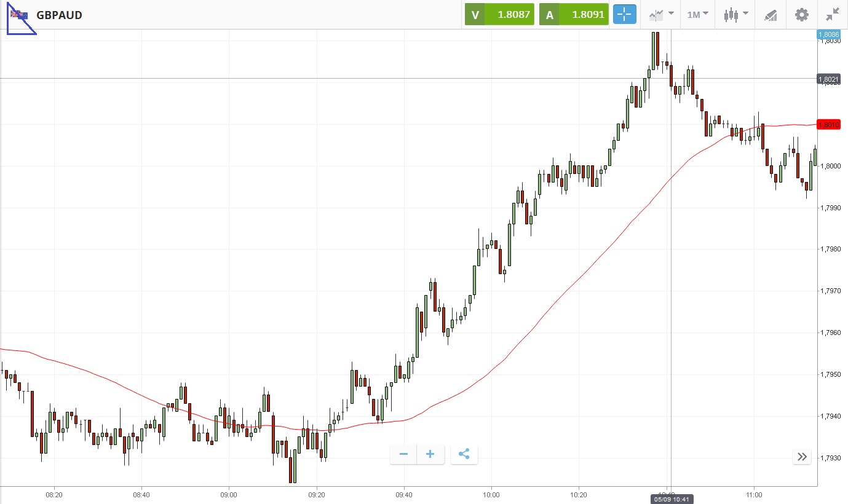Viewport: 848px width, 504px height.
Task: Open the compare chart dropdown
Action: click(x=662, y=15)
